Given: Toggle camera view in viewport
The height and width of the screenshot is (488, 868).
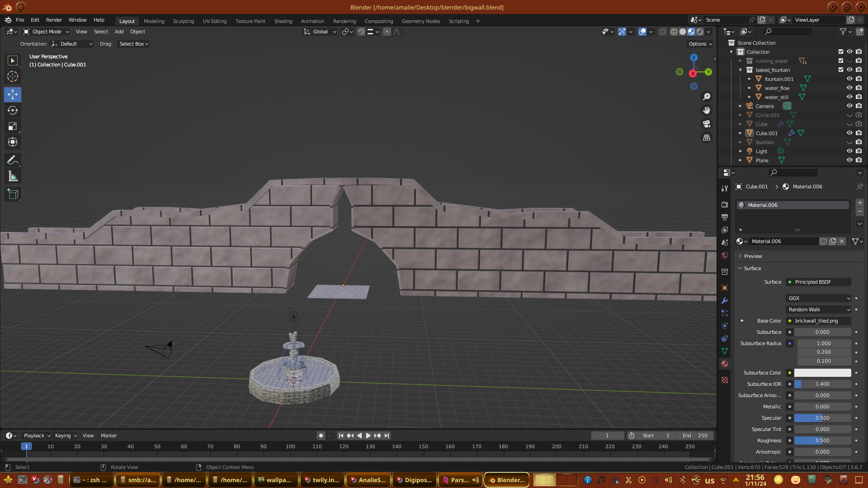Looking at the screenshot, I should coord(707,124).
